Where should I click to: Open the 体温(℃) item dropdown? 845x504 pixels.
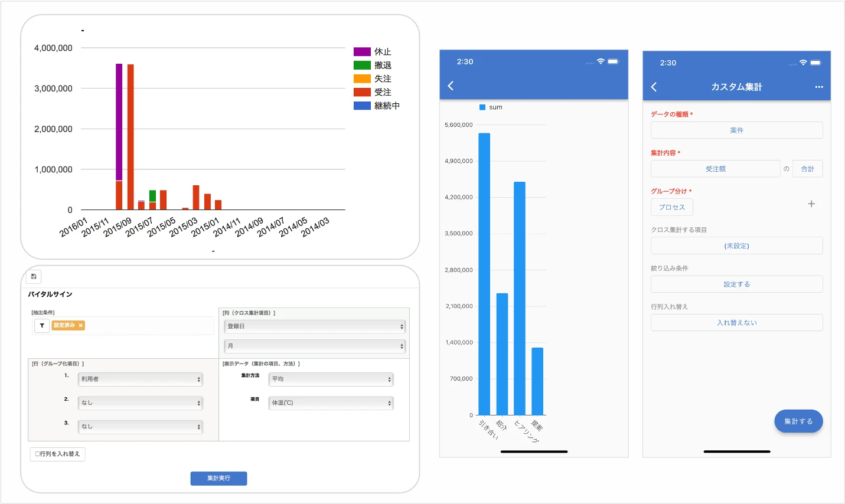click(331, 403)
